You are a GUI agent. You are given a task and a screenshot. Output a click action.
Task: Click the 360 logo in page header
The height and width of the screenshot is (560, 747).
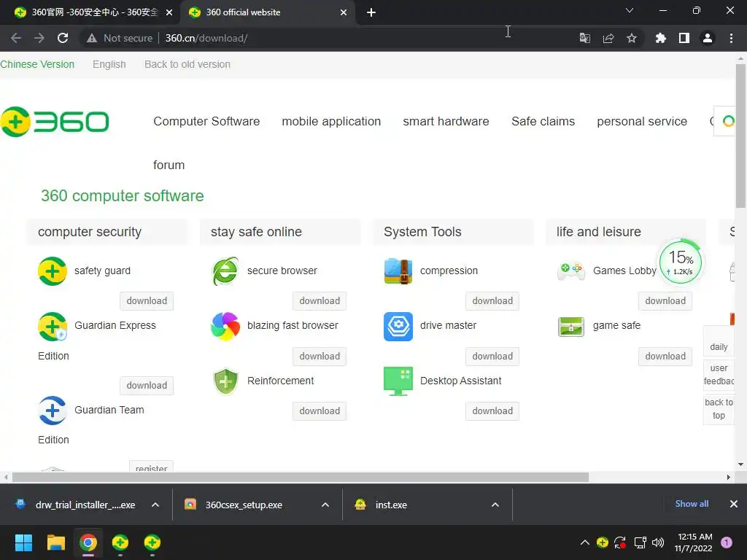pos(54,122)
